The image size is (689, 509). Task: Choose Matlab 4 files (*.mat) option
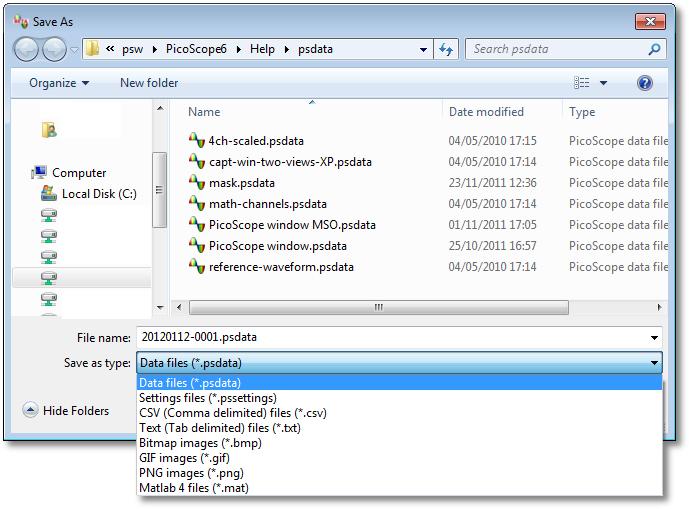tap(399, 488)
